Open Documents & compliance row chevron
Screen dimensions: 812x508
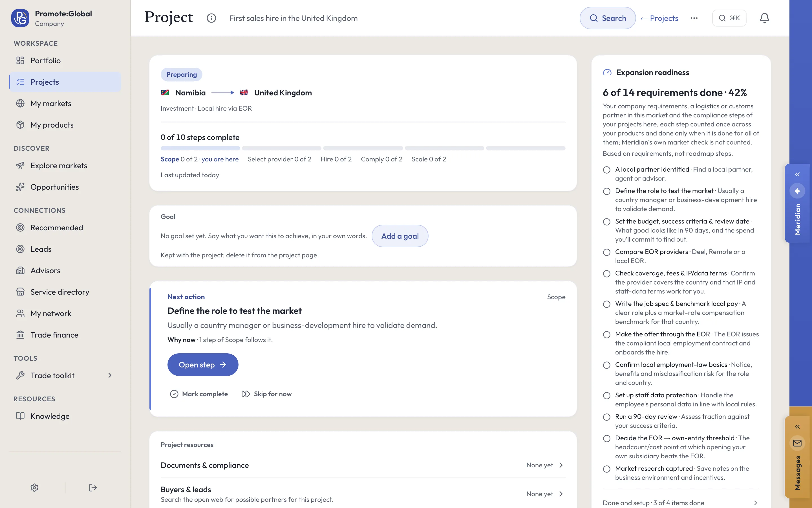tap(561, 465)
